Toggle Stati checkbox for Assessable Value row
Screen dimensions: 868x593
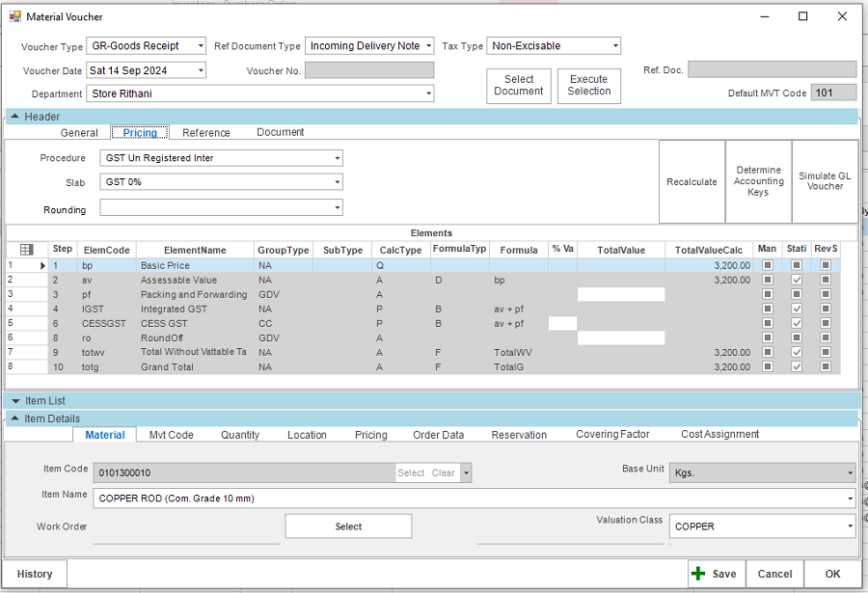(x=797, y=280)
